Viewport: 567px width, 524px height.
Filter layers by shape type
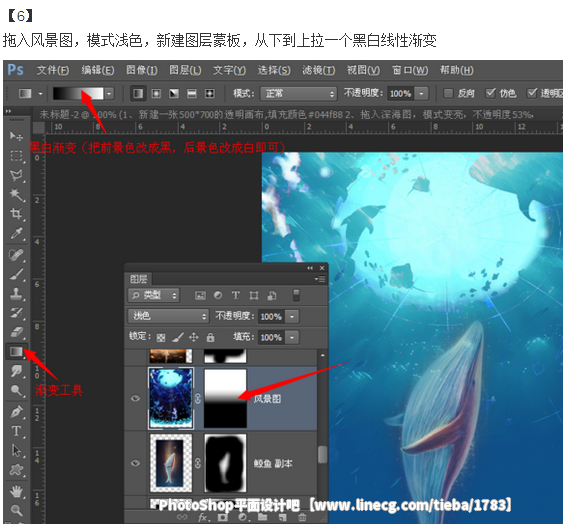click(253, 295)
